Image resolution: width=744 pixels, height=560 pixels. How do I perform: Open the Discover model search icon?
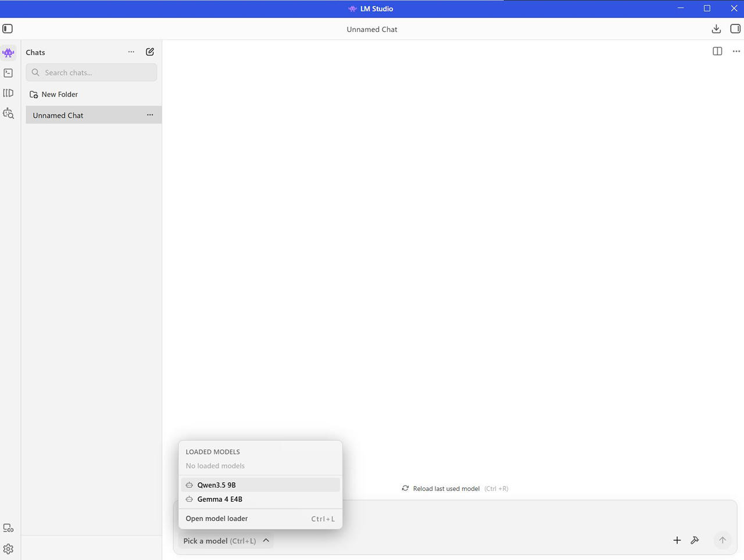point(8,113)
